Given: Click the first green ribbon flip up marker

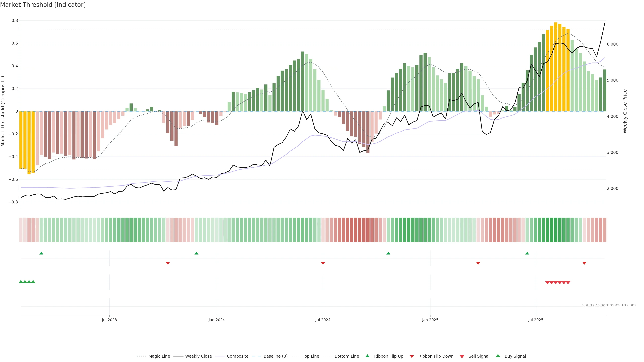Looking at the screenshot, I should point(41,253).
